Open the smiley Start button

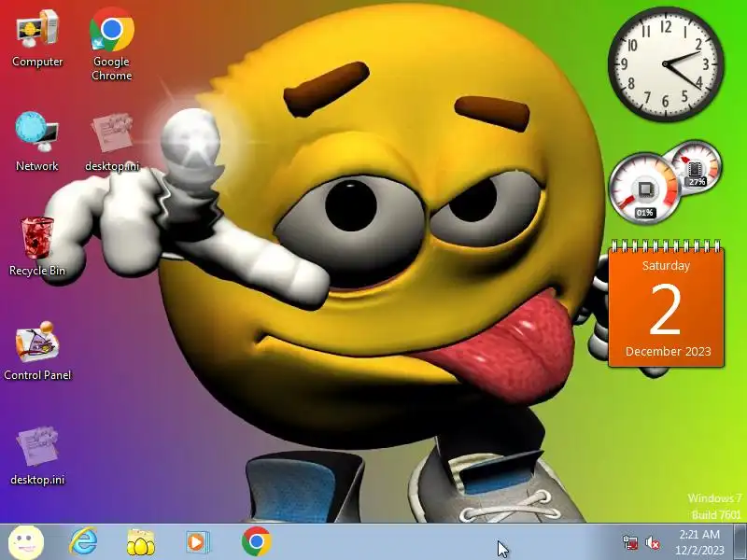tap(26, 542)
